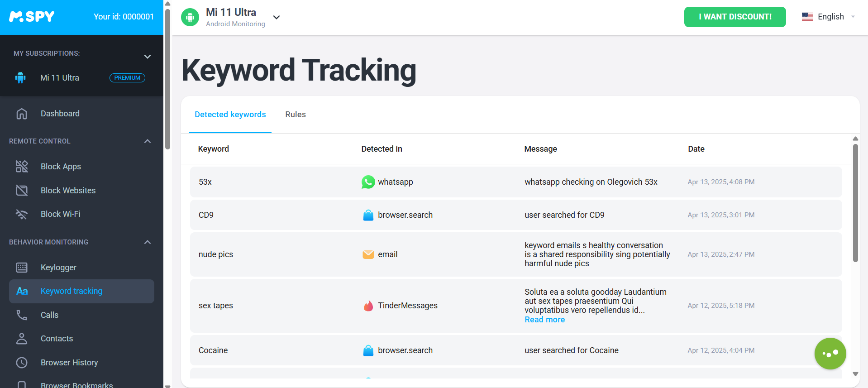Click the Calls phone icon
Viewport: 868px width, 388px height.
click(x=22, y=315)
